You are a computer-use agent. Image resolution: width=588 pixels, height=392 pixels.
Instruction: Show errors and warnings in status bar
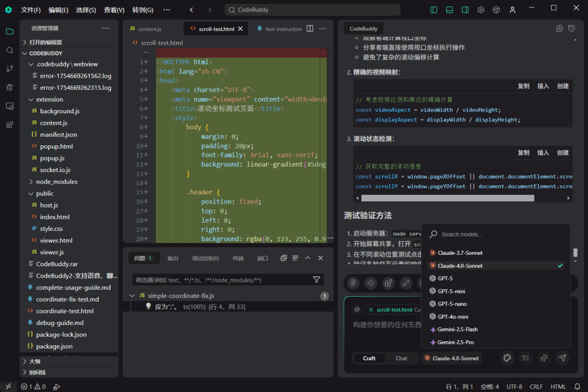point(33,387)
